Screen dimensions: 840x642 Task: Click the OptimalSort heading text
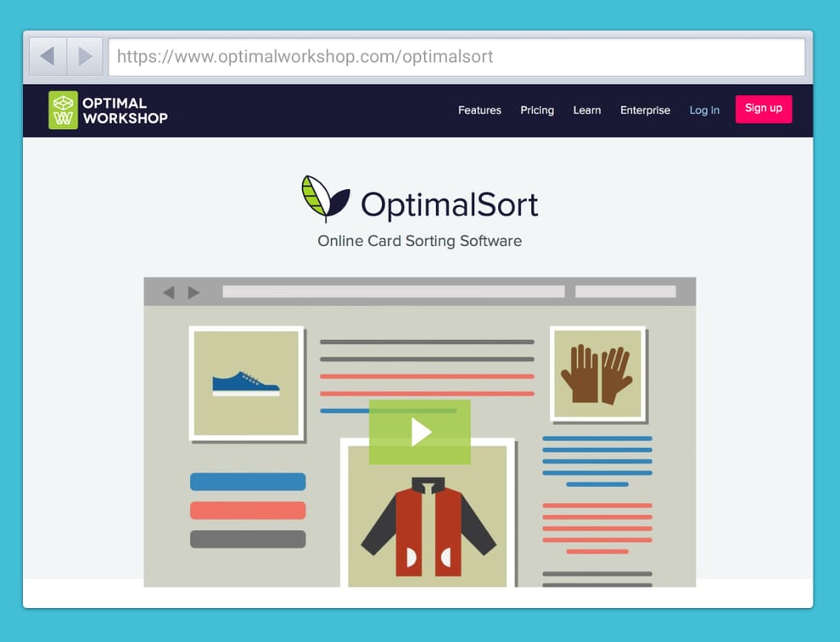point(450,204)
